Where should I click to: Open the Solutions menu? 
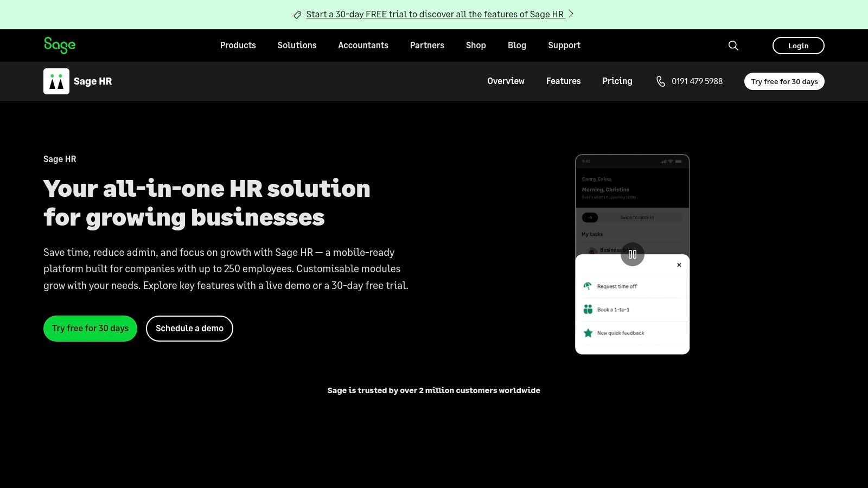[x=297, y=46]
